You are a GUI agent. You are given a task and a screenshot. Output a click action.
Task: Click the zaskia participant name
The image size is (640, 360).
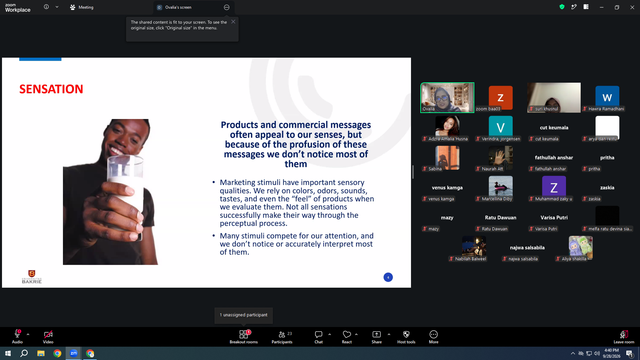click(x=607, y=188)
